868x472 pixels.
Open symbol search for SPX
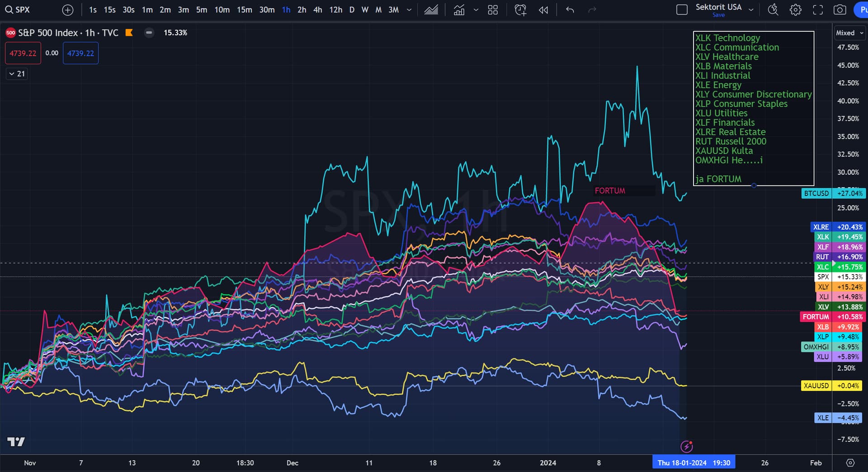point(18,10)
